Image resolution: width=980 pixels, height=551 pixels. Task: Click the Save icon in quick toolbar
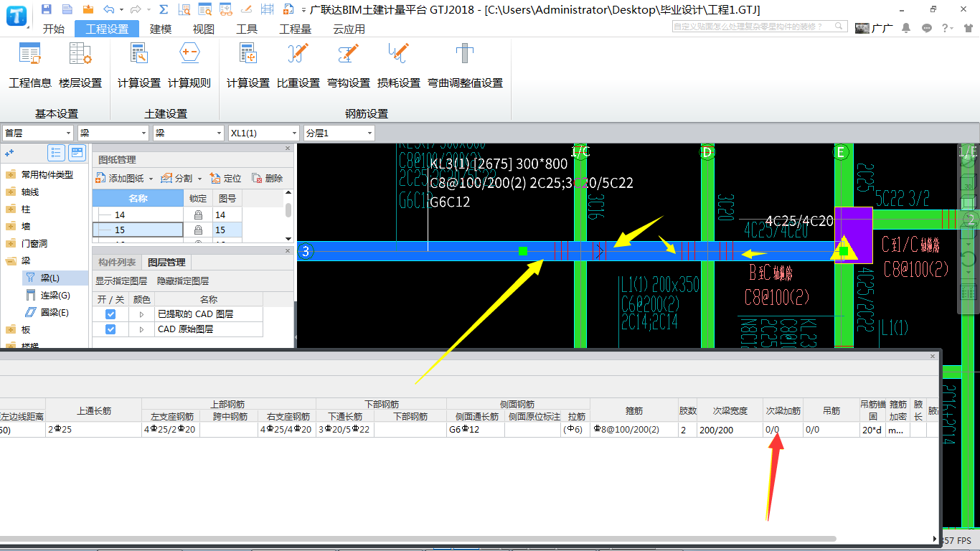pyautogui.click(x=47, y=9)
